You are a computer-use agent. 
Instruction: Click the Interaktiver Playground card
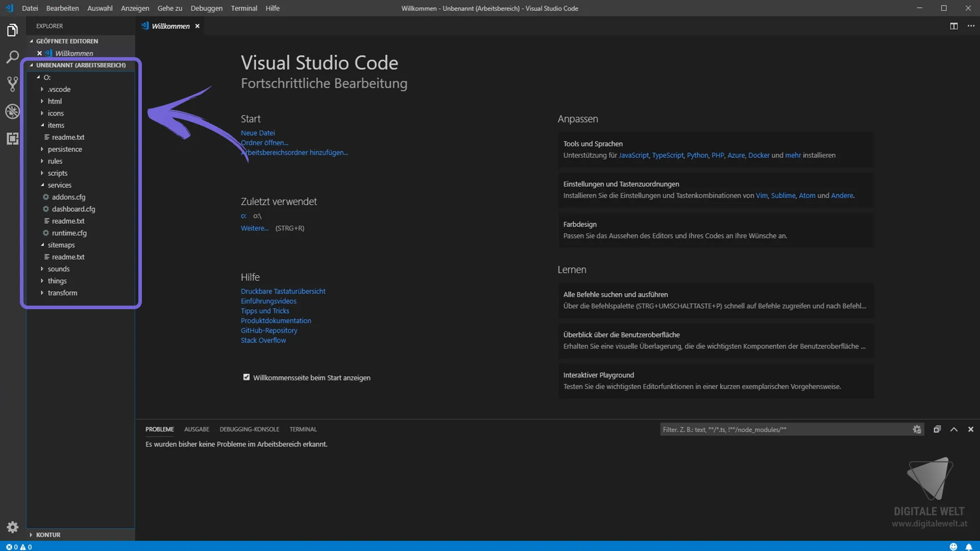tap(716, 381)
